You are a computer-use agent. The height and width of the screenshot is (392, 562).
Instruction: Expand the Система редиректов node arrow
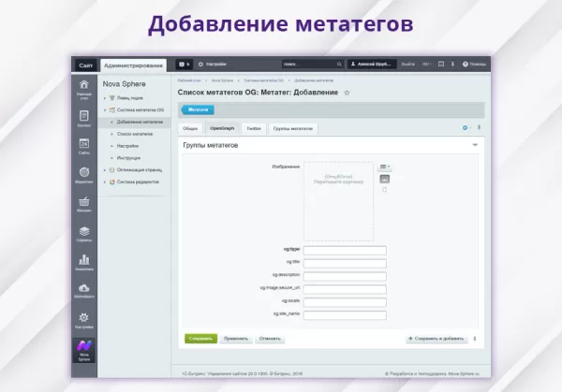105,182
